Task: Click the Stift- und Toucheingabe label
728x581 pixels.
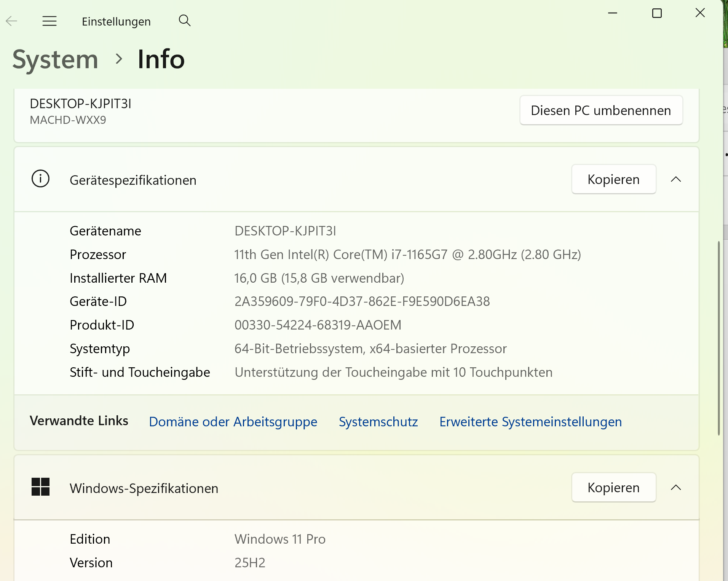Action: pyautogui.click(x=140, y=372)
